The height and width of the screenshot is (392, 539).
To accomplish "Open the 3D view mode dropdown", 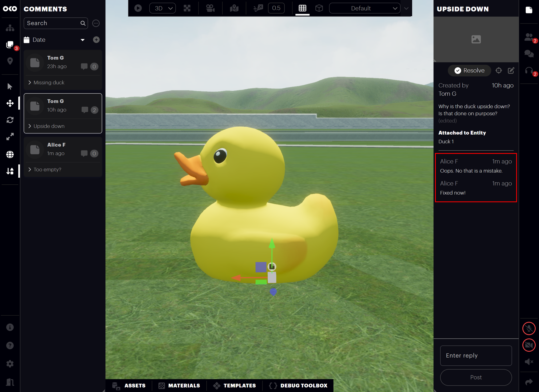I will (x=162, y=8).
